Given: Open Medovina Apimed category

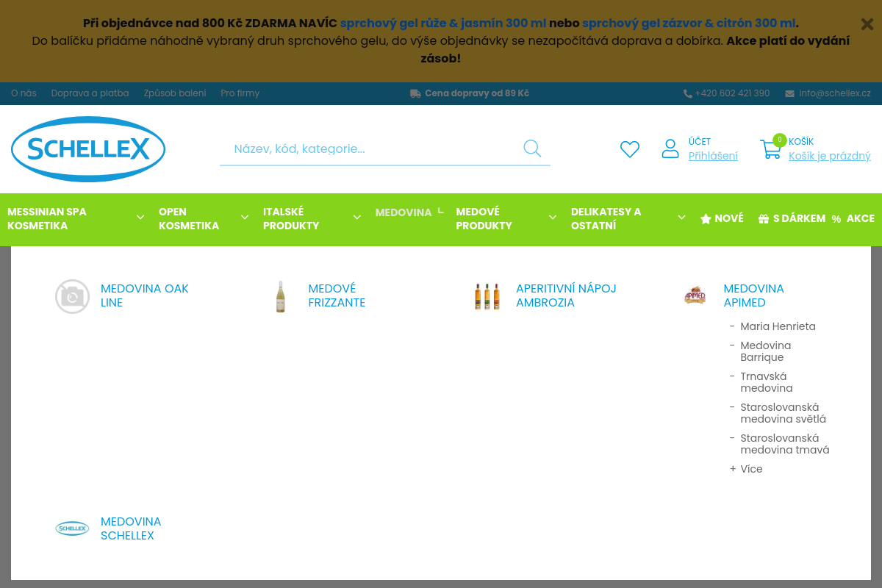Looking at the screenshot, I should pos(753,295).
